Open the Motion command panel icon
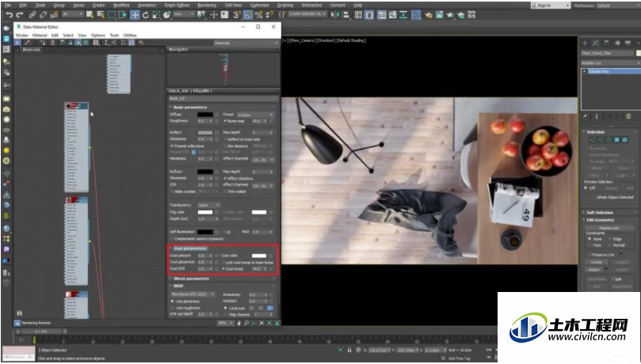 [617, 43]
